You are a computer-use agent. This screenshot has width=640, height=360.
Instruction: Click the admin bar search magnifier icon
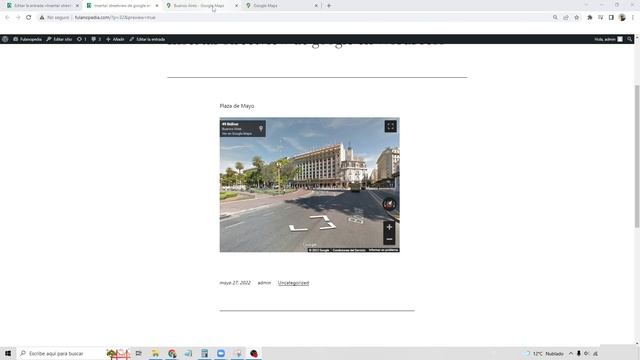click(x=629, y=39)
